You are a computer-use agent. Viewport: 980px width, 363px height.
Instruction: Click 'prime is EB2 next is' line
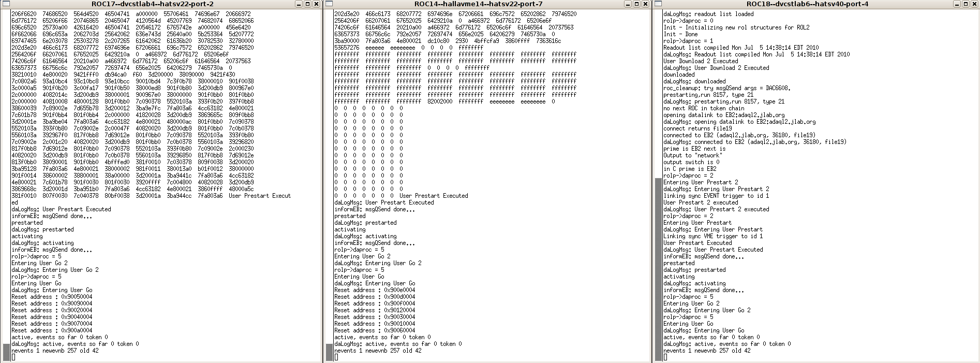(694, 149)
